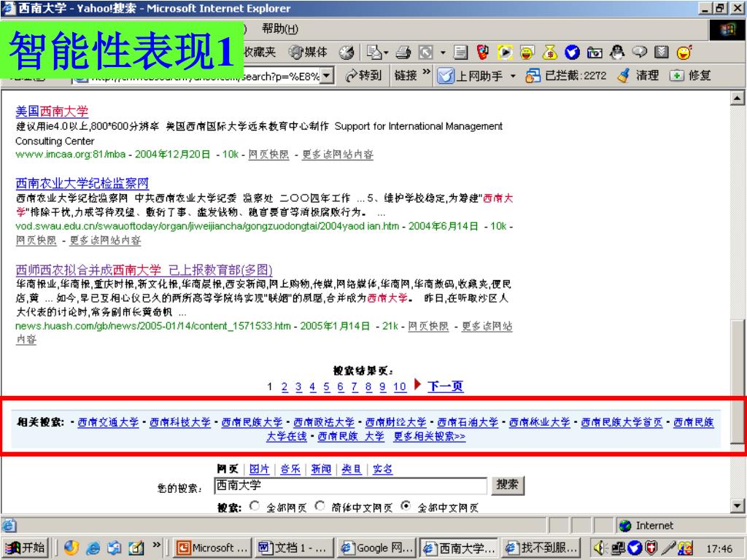
Task: Open 西师西农拟合并成西南大学 result link
Action: coord(144,270)
